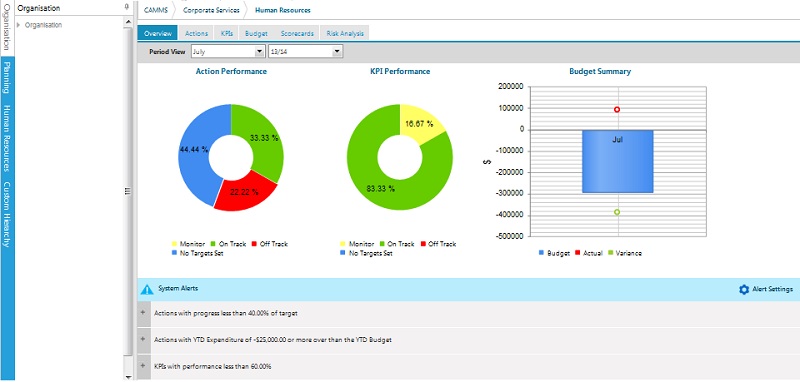Click Action Performance Monitor yellow legend swatch
This screenshot has height=382, width=800.
174,244
